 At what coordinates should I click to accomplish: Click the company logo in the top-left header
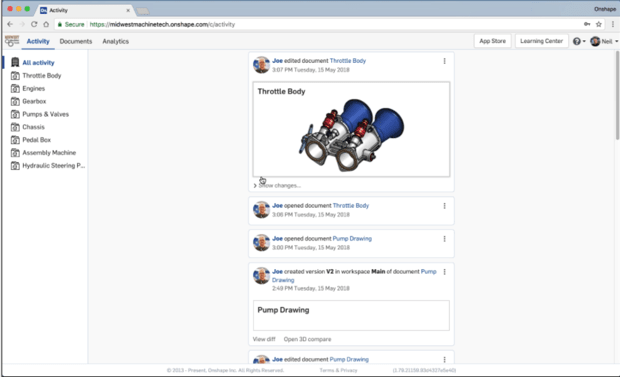(x=11, y=41)
